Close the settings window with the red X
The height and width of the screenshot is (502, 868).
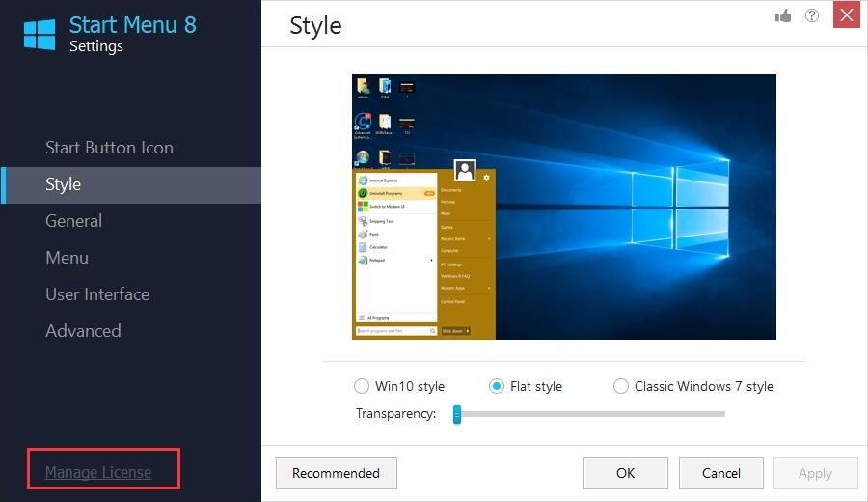tap(847, 14)
